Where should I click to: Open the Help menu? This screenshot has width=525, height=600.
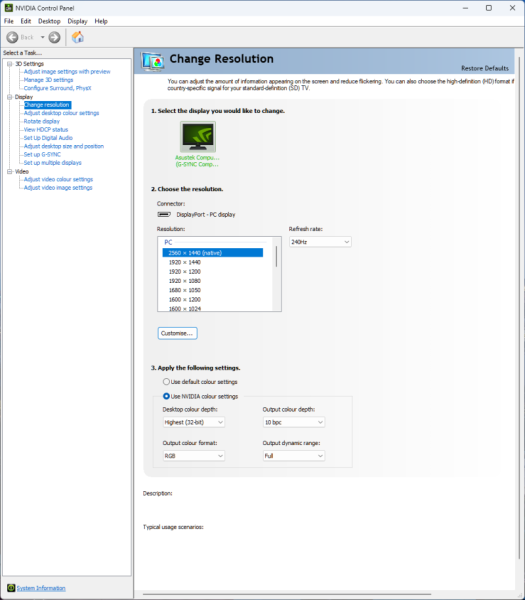101,21
